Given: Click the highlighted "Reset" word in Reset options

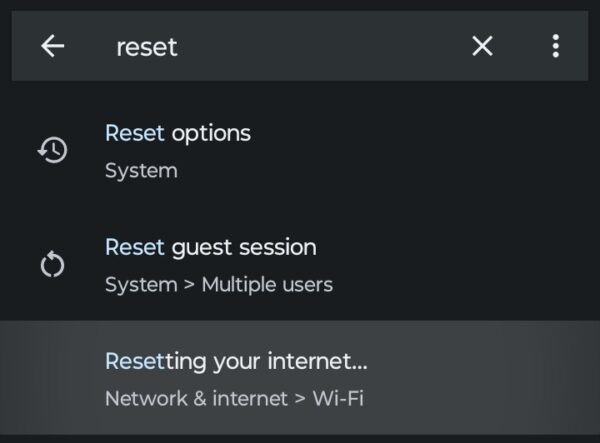Looking at the screenshot, I should pyautogui.click(x=134, y=133).
